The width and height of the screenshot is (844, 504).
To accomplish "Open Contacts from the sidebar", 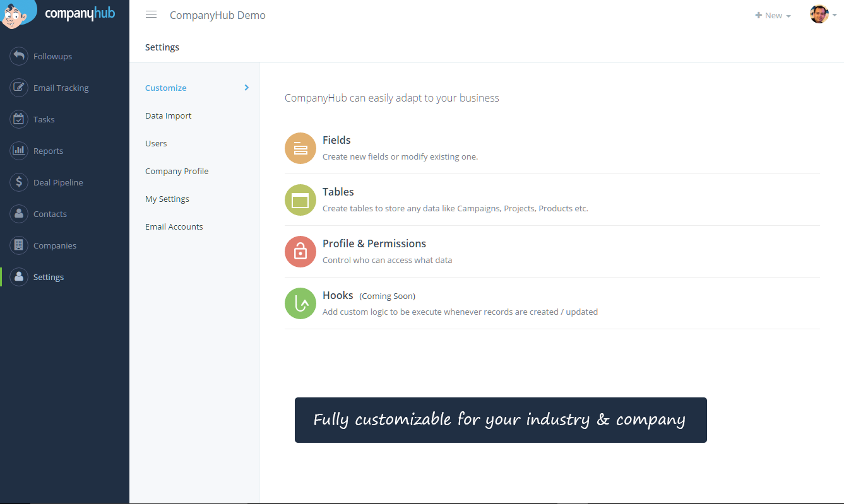I will (50, 214).
